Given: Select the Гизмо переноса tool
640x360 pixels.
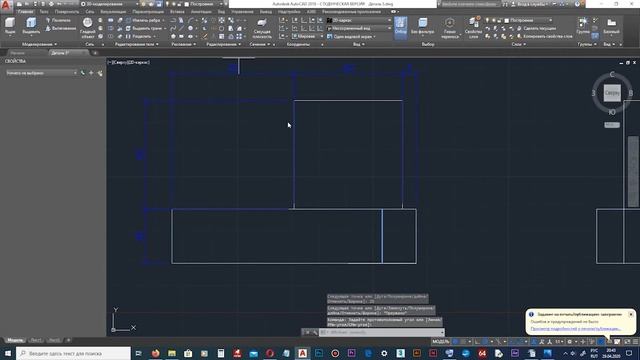Looking at the screenshot, I should pos(449,28).
